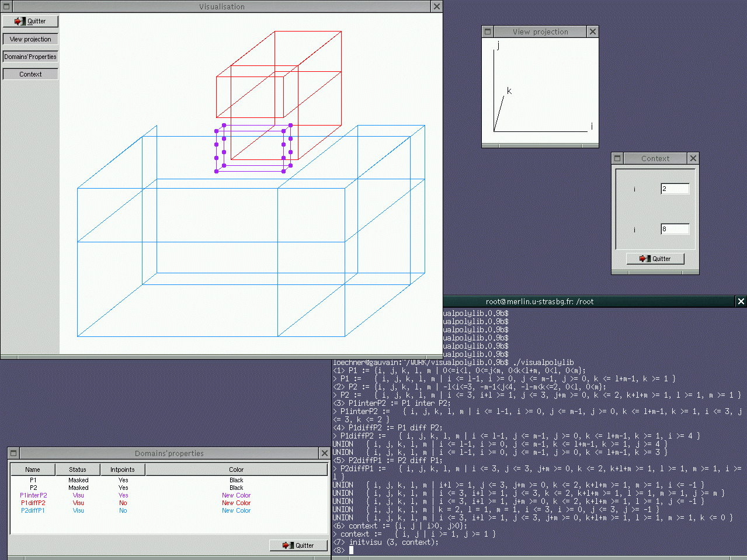
Task: Choose New Color for P1diffP2
Action: tap(236, 503)
